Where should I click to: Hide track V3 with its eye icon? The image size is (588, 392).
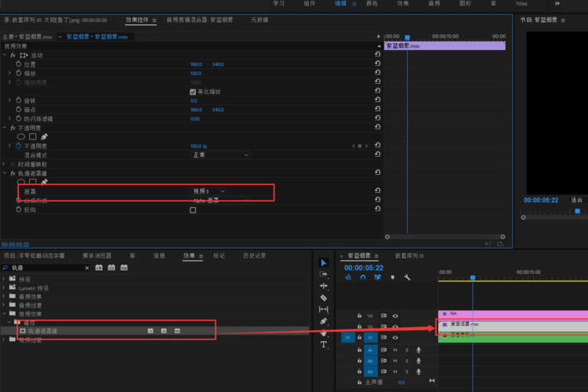[395, 316]
